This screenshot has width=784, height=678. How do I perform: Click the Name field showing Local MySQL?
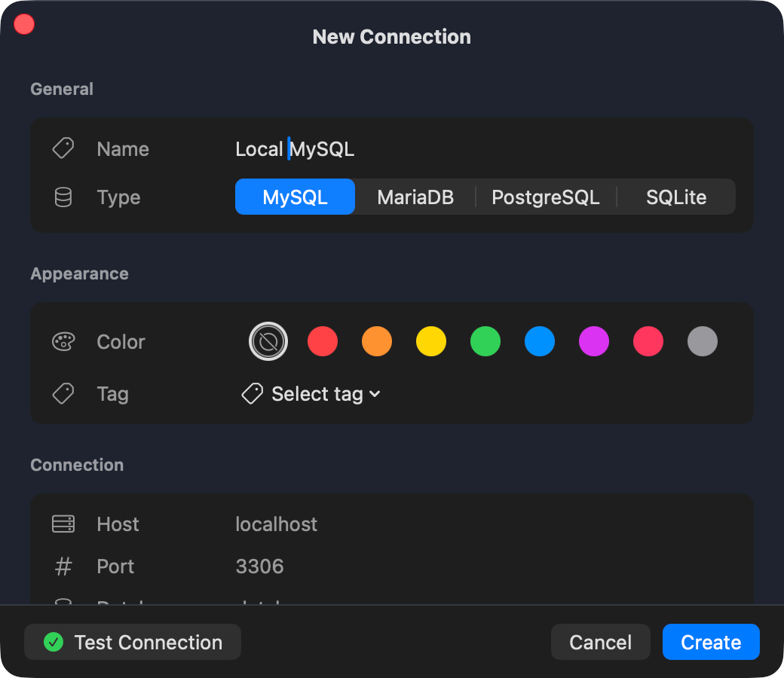tap(295, 148)
